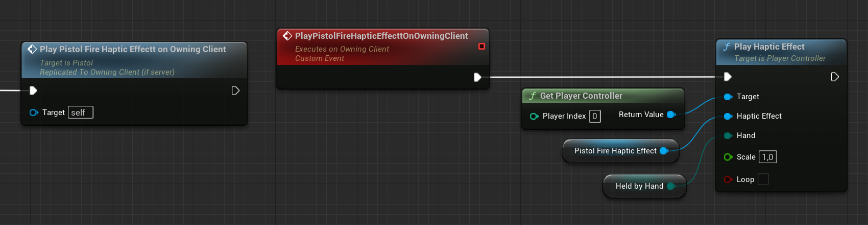Click the 'Target is Player Controller' subtitle
The height and width of the screenshot is (225, 868).
click(x=780, y=58)
